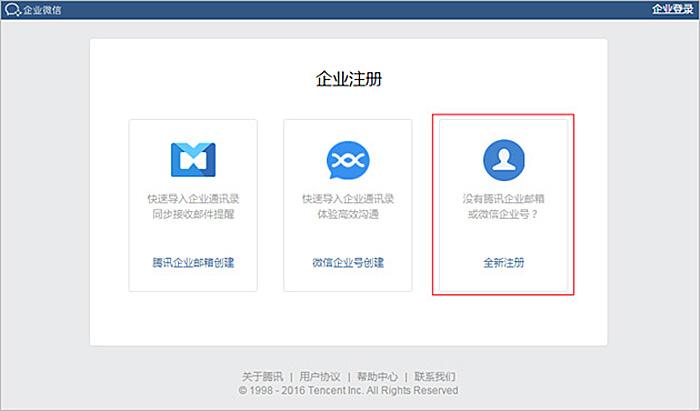Click the Tencent copyright notice text

[x=348, y=390]
